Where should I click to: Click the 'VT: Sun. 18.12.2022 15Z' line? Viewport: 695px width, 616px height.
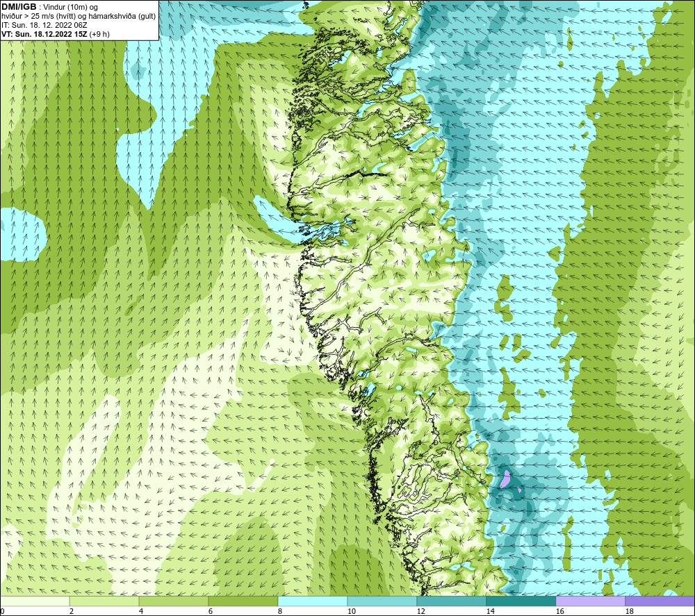pyautogui.click(x=44, y=34)
